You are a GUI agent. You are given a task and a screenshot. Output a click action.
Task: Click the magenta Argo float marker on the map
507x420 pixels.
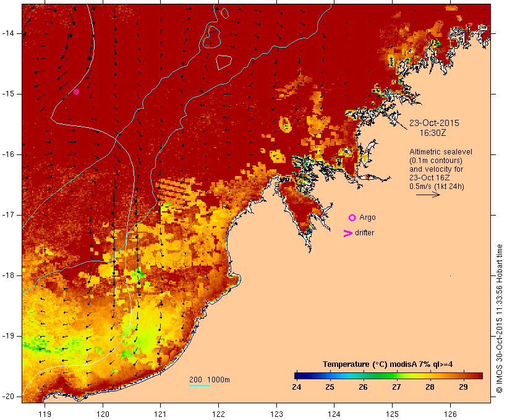(x=76, y=92)
